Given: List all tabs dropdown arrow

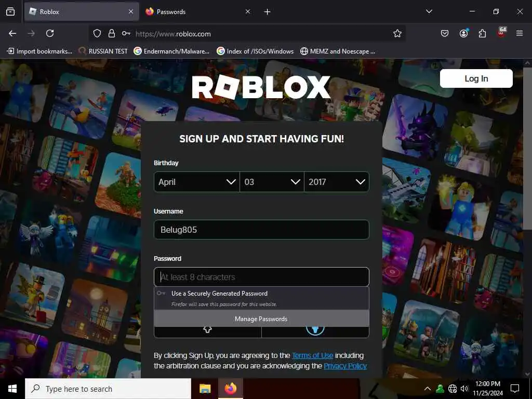Looking at the screenshot, I should [429, 11].
